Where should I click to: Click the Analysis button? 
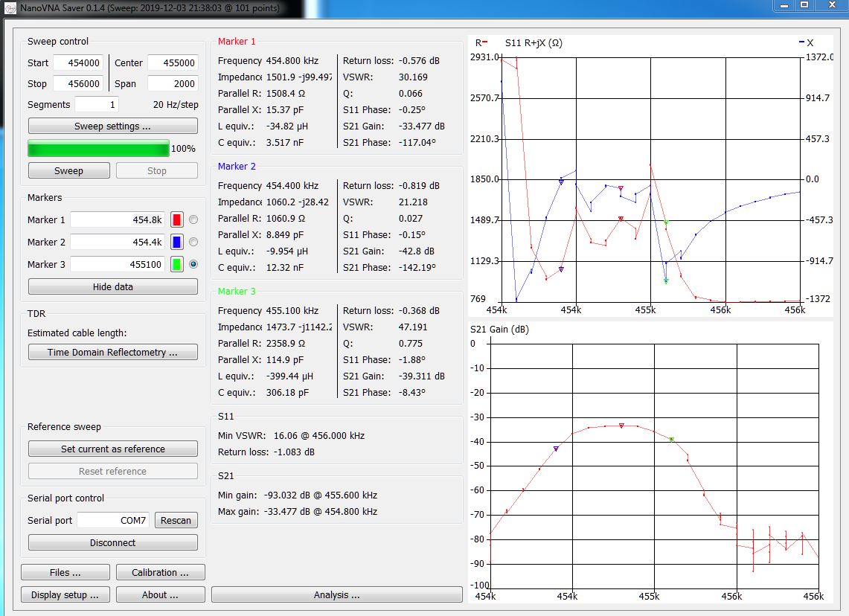[x=336, y=595]
